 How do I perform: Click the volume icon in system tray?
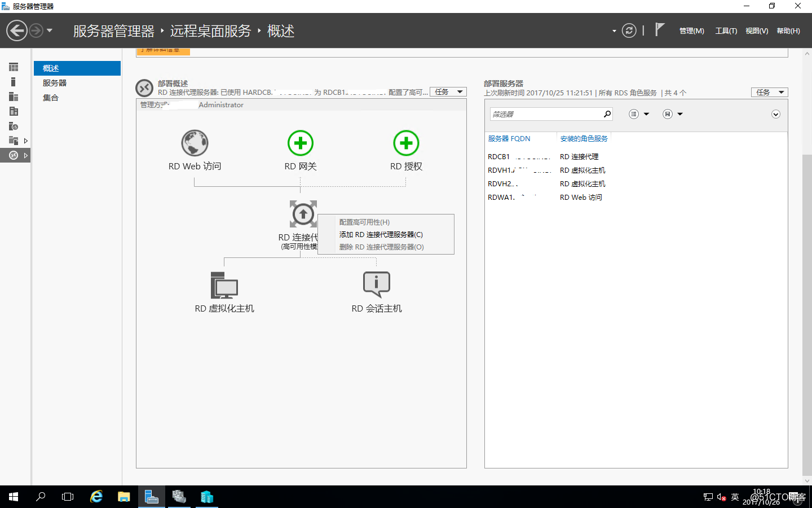[x=721, y=497]
